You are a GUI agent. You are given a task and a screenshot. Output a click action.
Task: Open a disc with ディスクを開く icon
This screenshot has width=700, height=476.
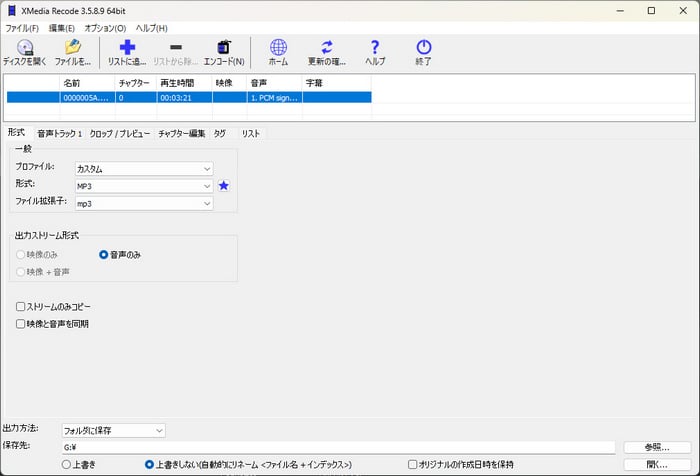[x=25, y=53]
